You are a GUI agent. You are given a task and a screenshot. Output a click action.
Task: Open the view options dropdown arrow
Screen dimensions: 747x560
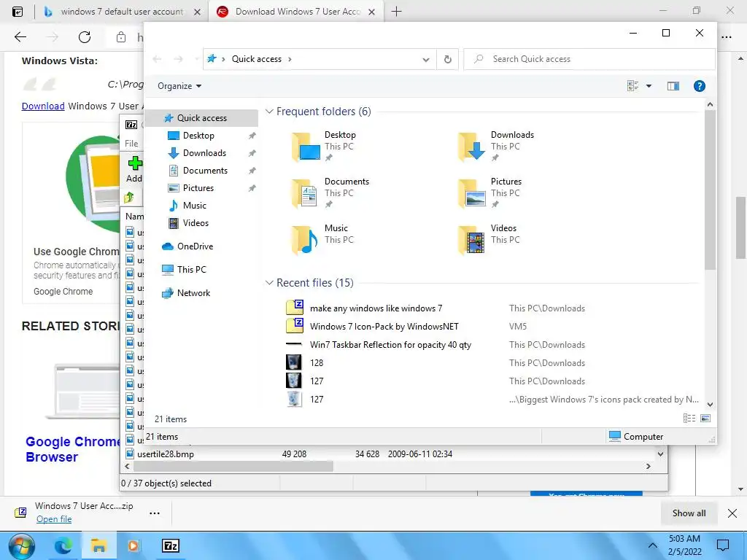click(649, 86)
